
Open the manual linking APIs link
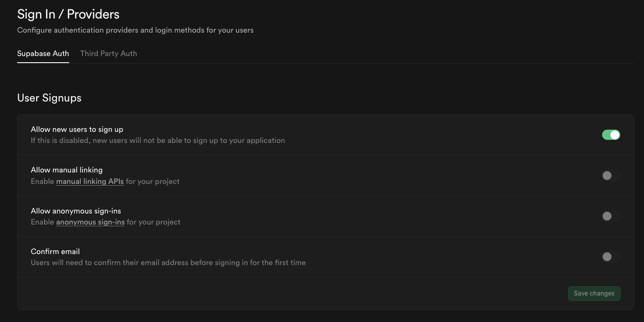point(90,181)
